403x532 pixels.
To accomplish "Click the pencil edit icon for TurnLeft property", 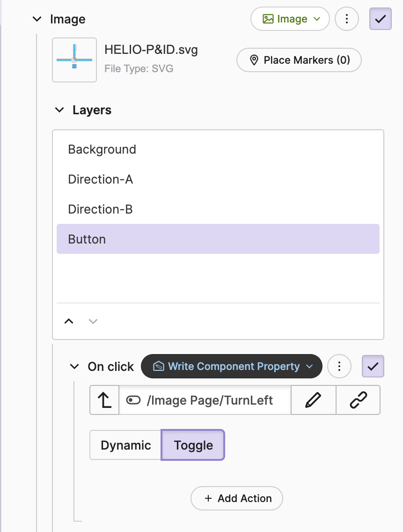I will pos(313,400).
